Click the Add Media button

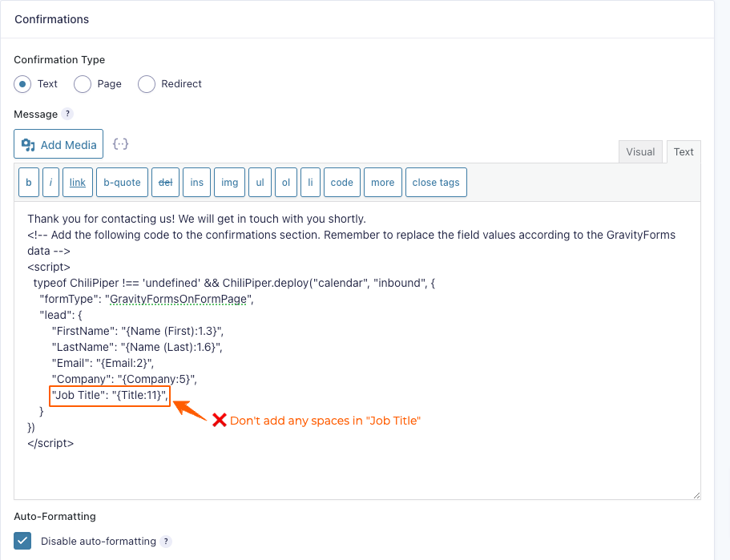[58, 144]
